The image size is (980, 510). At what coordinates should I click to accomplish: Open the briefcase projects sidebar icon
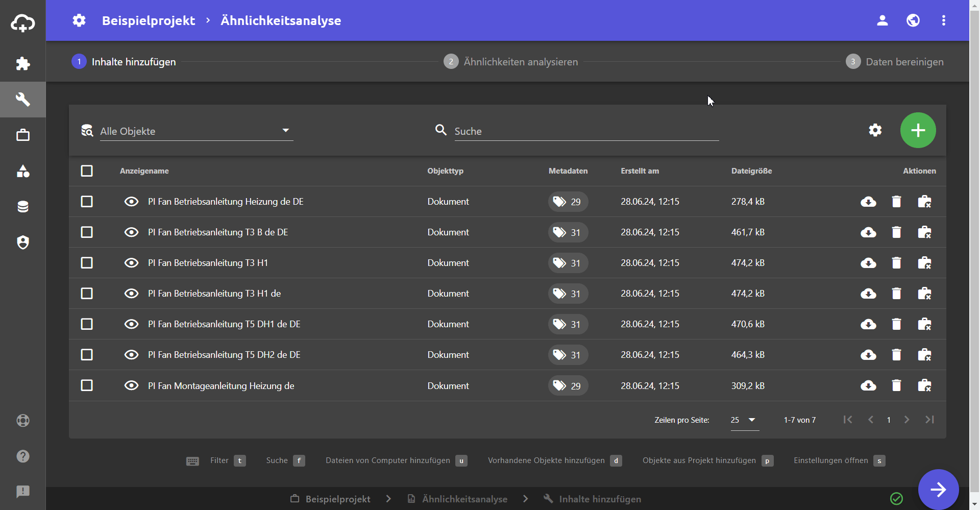pos(23,135)
